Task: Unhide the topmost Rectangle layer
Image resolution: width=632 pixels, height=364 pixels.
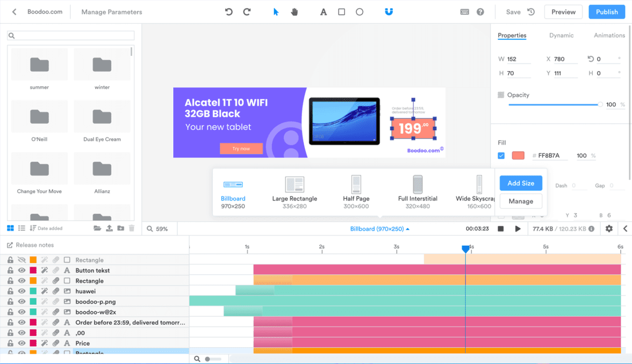Action: (x=21, y=260)
